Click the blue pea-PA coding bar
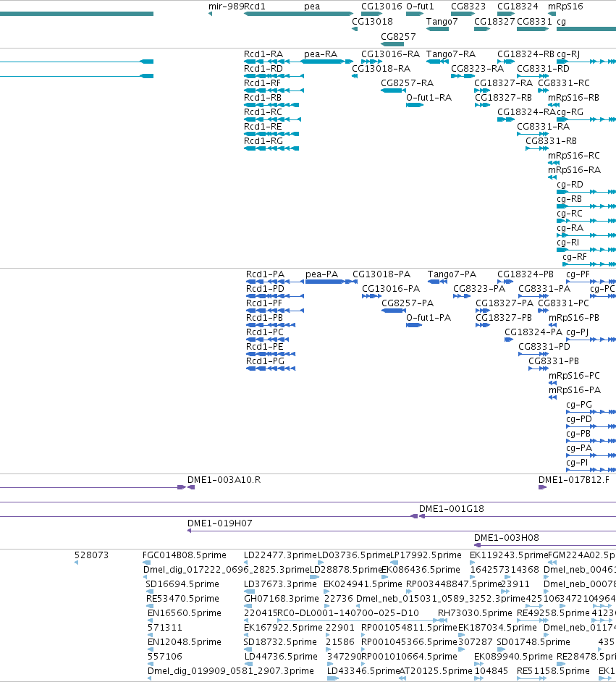 pos(325,282)
